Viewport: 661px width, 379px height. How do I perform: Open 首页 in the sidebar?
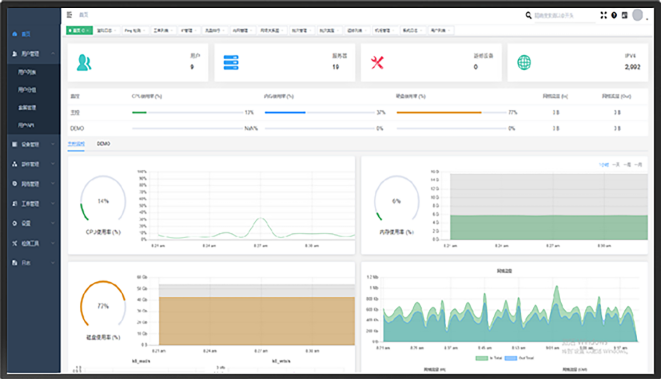coord(26,34)
